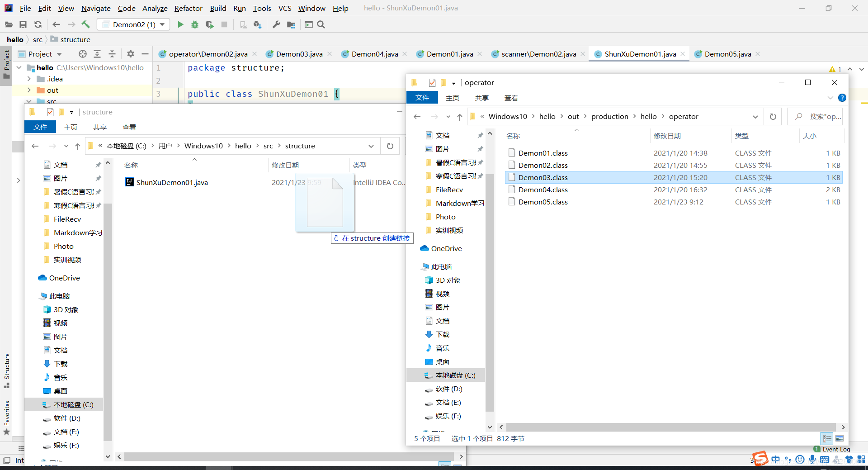Click the Select Opened File target icon
Viewport: 868px width, 470px height.
(x=82, y=54)
